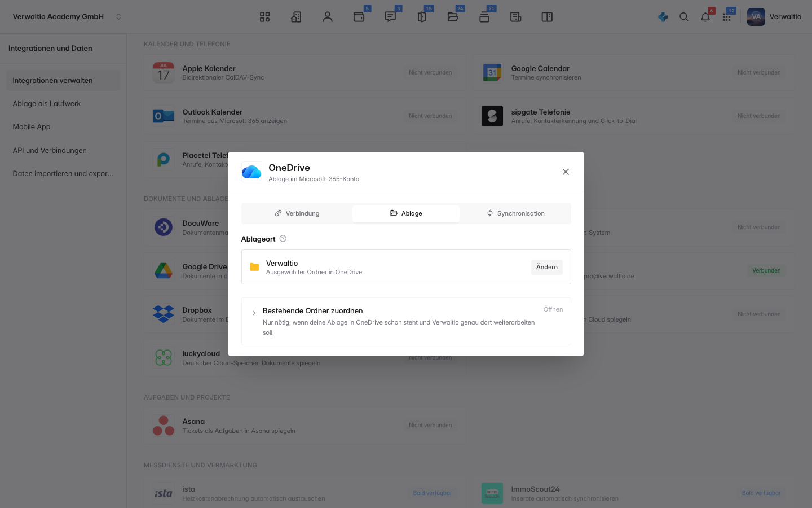Open the apps grid icon with badge 12
This screenshot has height=508, width=812.
pos(727,17)
